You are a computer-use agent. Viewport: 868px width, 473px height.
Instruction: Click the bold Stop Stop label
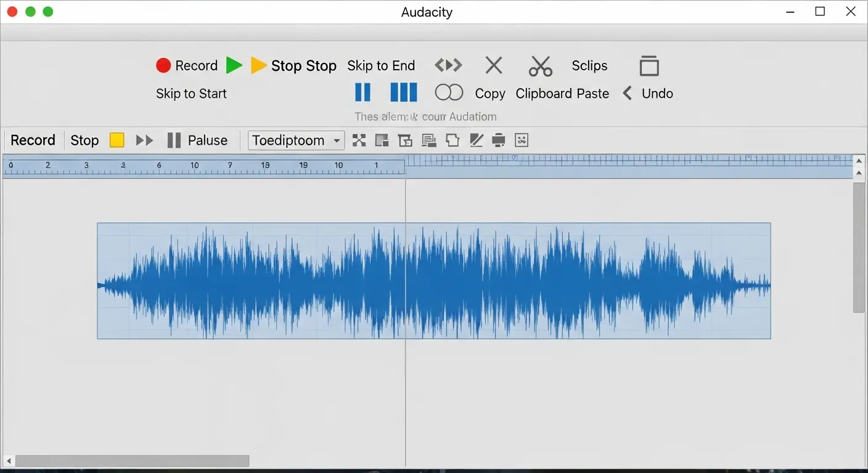(304, 66)
